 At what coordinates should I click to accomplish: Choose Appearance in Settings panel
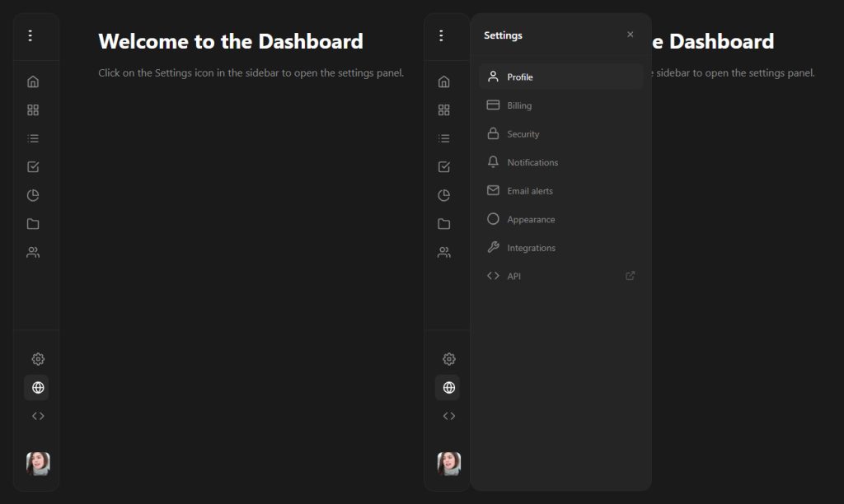(560, 219)
